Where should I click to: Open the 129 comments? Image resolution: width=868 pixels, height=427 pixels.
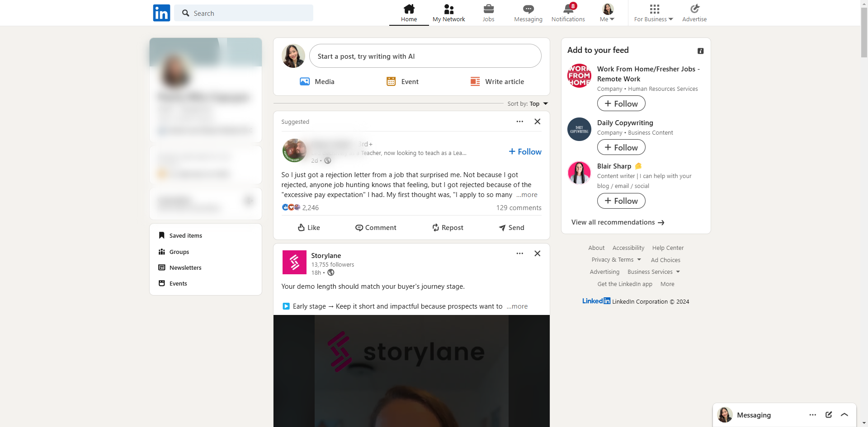[x=519, y=208]
